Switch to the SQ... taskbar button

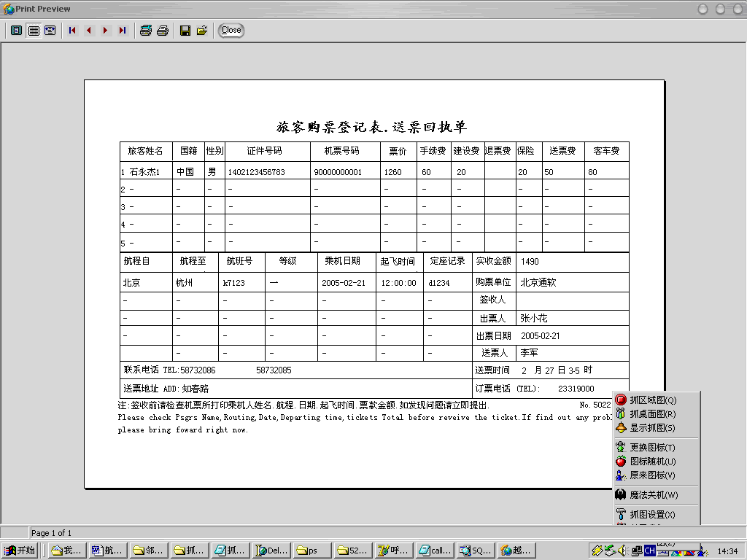[x=476, y=551]
